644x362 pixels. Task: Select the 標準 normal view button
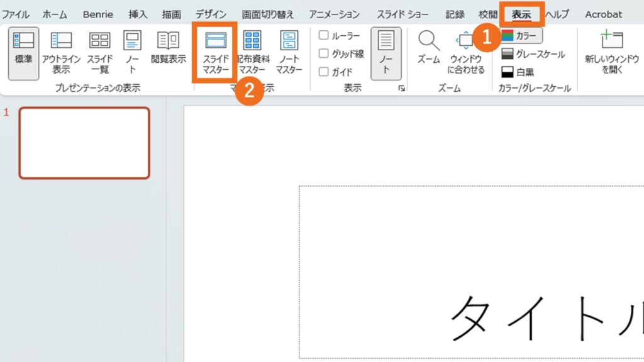point(23,53)
